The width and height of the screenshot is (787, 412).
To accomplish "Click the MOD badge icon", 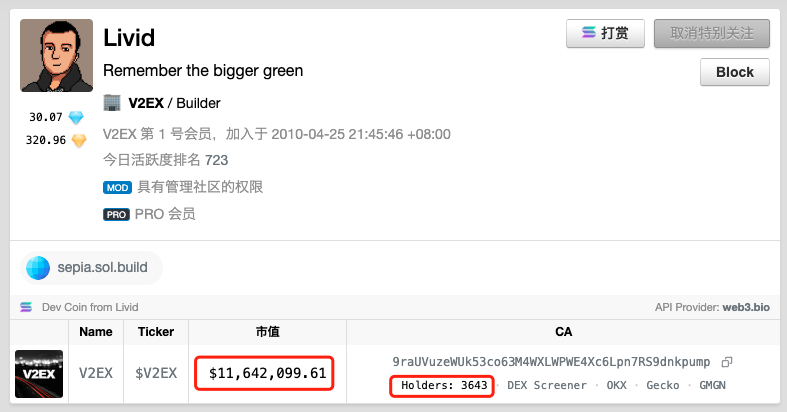I will click(x=117, y=187).
